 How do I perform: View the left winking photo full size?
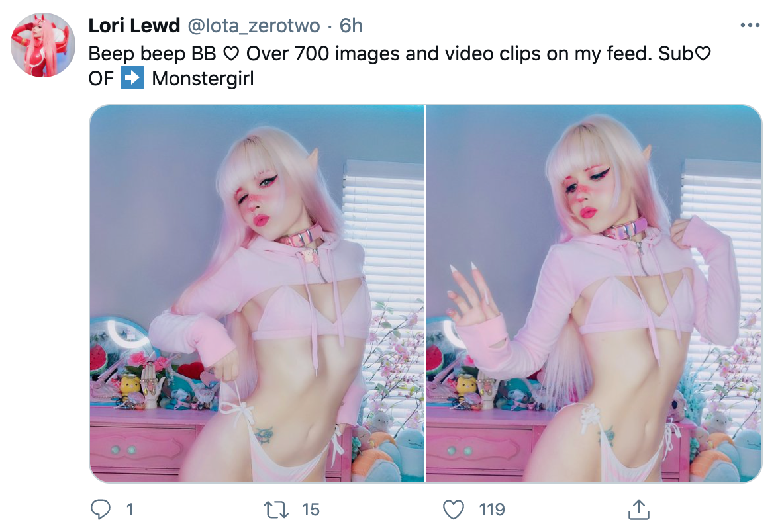257,293
